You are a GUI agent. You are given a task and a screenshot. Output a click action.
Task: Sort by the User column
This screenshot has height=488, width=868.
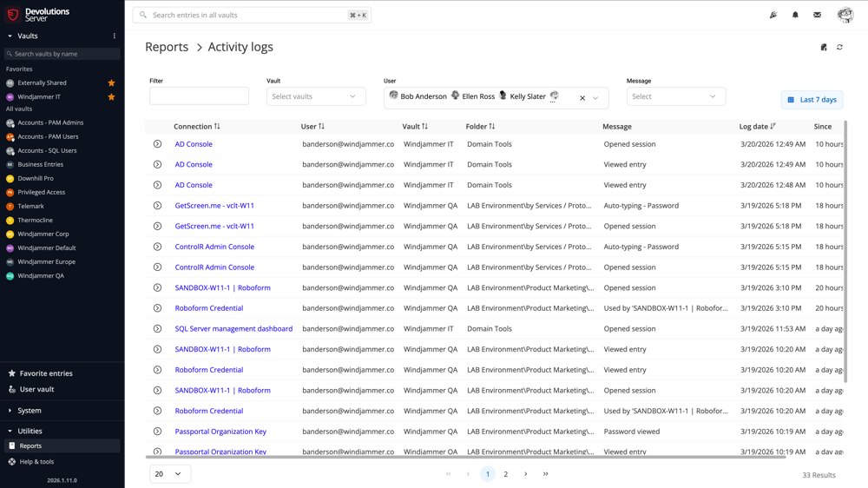coord(312,126)
